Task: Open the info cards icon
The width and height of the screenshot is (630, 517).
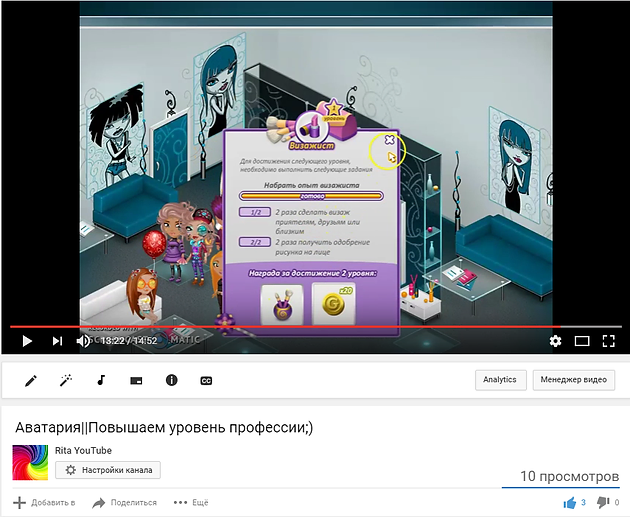Action: tap(172, 380)
